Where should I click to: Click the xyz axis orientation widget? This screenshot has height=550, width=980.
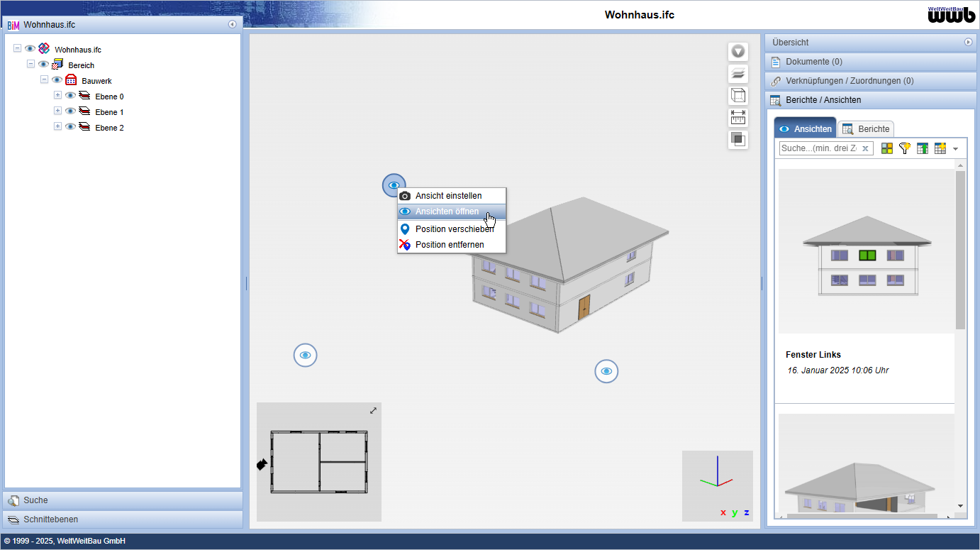click(718, 486)
